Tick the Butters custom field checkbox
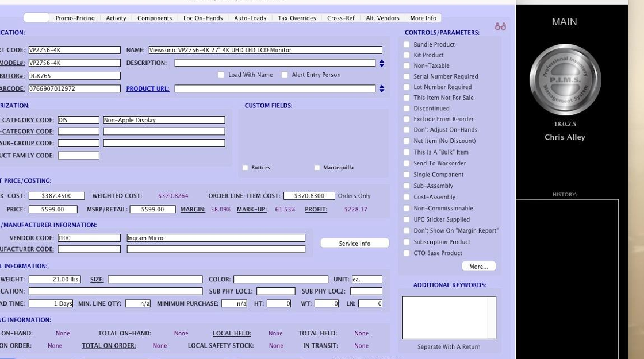This screenshot has width=644, height=359. coord(246,168)
